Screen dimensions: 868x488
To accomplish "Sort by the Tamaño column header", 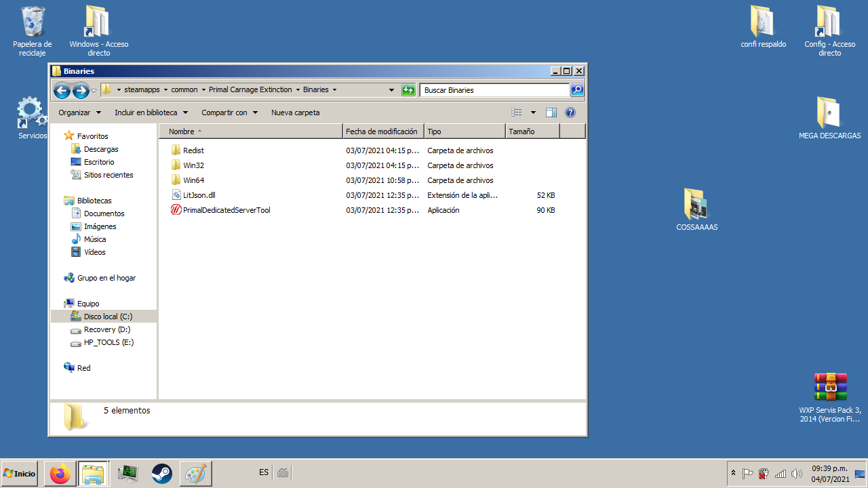I will 532,131.
